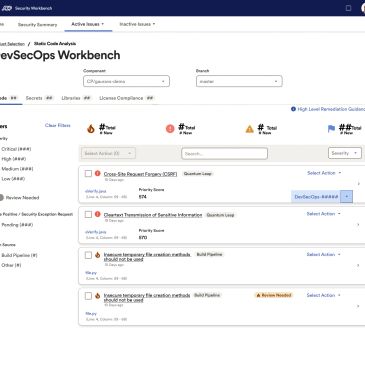Tick checkbox for first Insecure temporary file issue
The image size is (365, 365).
[88, 255]
